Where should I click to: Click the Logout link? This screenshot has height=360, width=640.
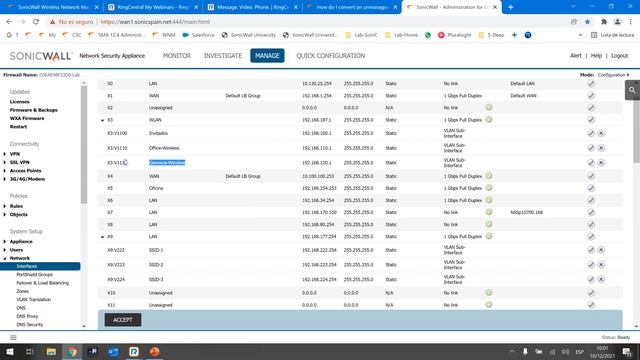(619, 56)
